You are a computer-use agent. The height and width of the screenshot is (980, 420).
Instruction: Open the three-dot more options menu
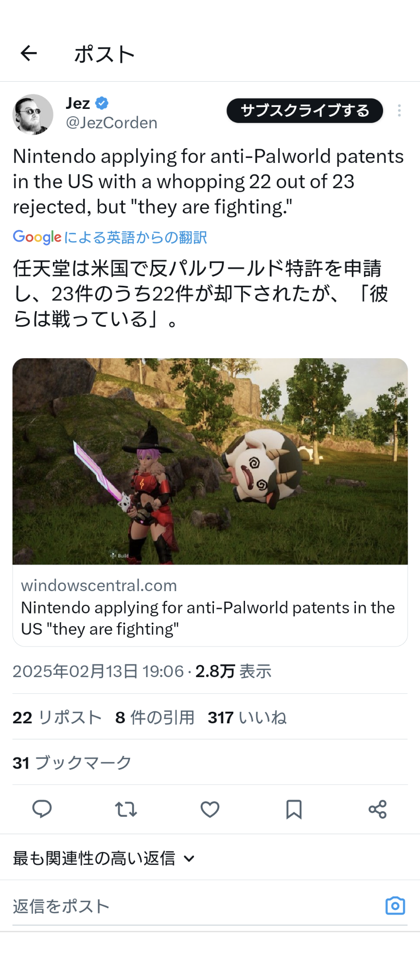(x=399, y=110)
